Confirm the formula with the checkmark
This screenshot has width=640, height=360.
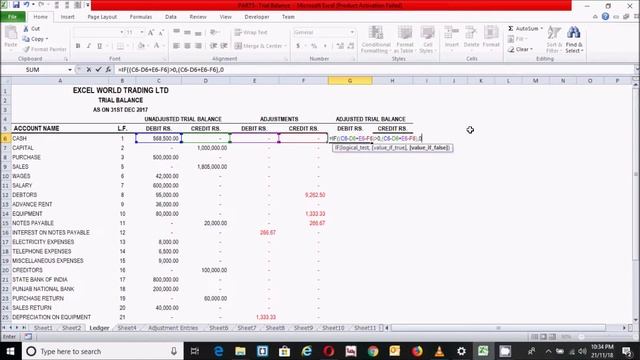[x=98, y=70]
